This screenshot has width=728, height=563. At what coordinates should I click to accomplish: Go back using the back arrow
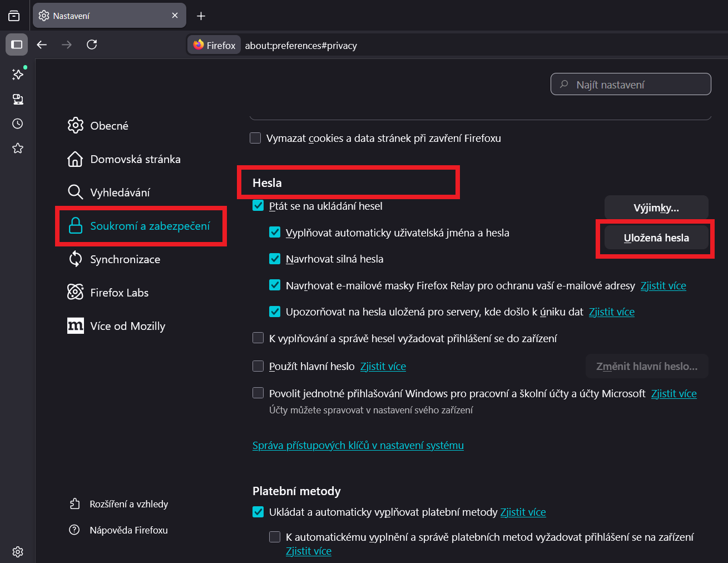pyautogui.click(x=42, y=45)
